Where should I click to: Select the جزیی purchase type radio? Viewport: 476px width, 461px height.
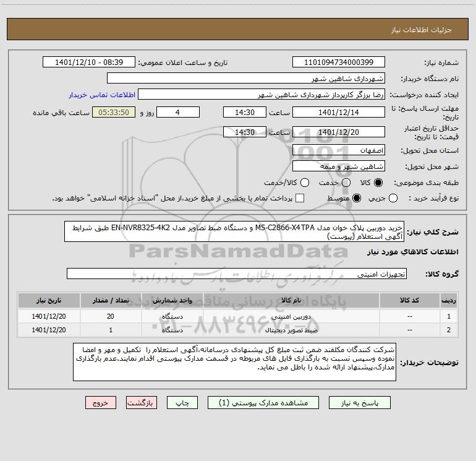(x=393, y=198)
